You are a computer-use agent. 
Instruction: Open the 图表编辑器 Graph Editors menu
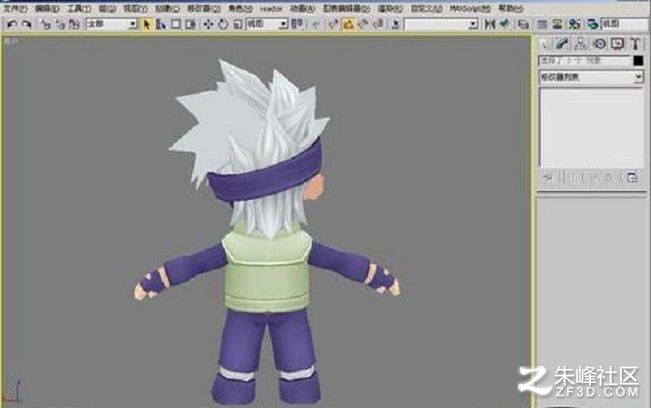tap(346, 8)
